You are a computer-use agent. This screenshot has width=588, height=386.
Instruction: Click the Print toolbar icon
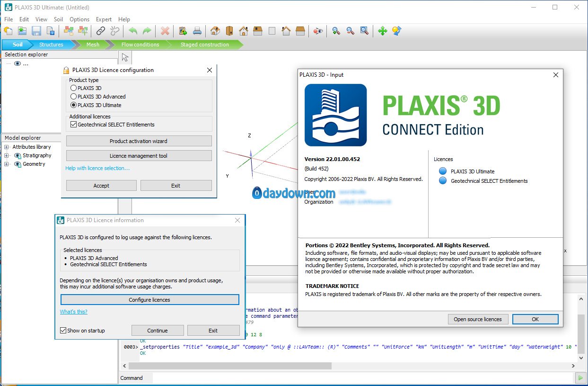point(197,31)
